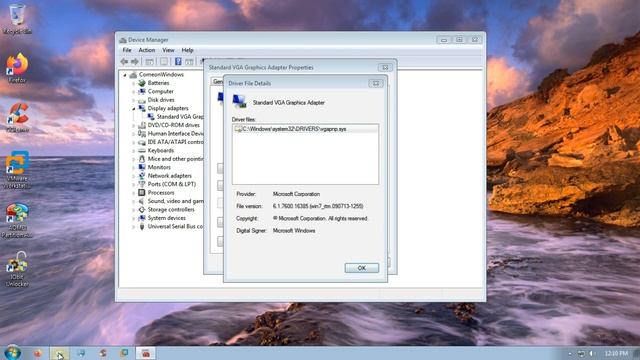Select Human Interface Devices tree item
This screenshot has width=640, height=360.
(x=176, y=133)
